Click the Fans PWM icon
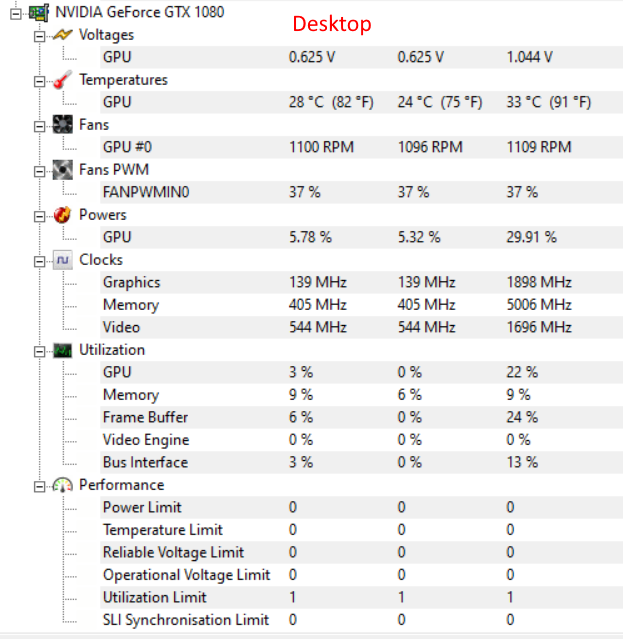 [x=62, y=170]
